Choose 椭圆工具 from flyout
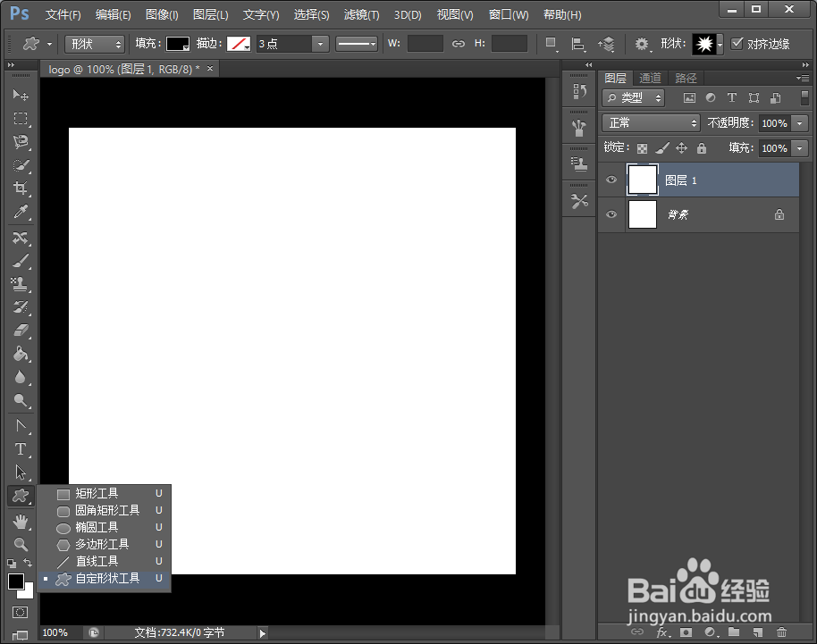 coord(104,527)
